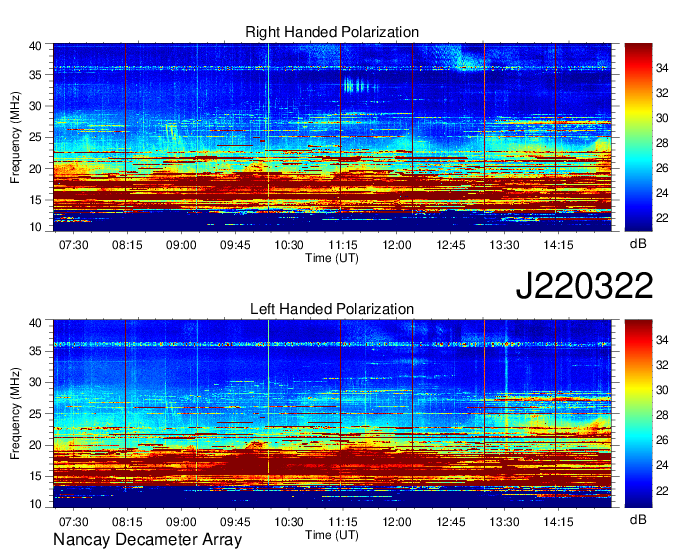Click the 14:15 time tick of Right Handed plot
This screenshot has width=680, height=552.
[x=558, y=245]
